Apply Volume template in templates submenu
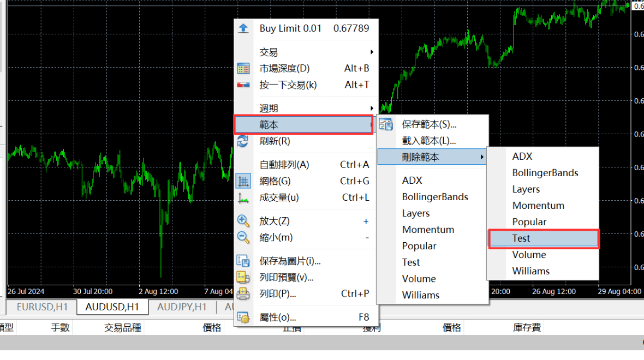 (432, 279)
